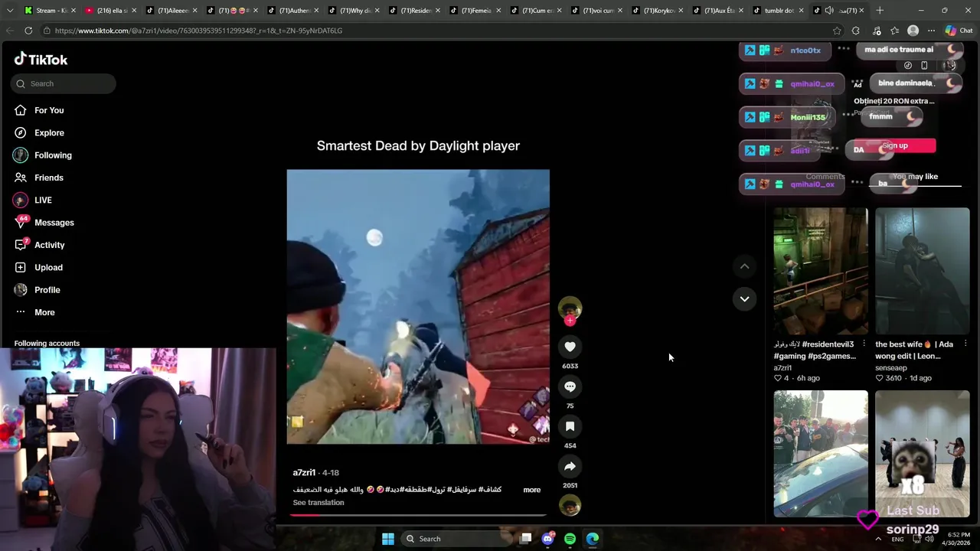Viewport: 980px width, 551px height.
Task: Open the video comments via speech bubble icon
Action: coord(570,386)
